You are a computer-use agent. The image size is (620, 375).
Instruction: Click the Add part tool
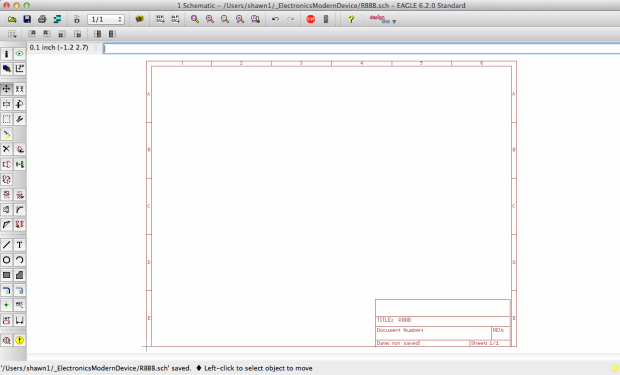[19, 149]
